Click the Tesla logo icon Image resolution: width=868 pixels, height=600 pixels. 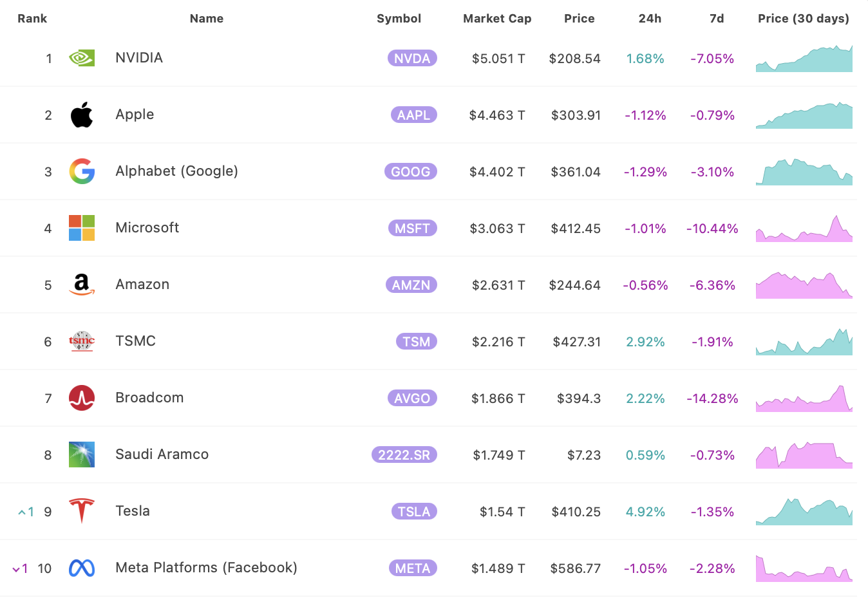[82, 511]
